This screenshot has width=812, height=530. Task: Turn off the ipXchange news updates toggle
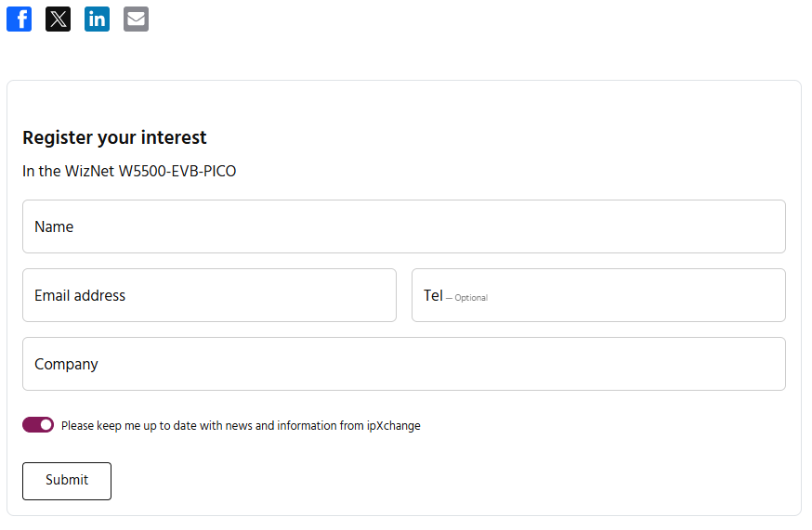click(38, 425)
